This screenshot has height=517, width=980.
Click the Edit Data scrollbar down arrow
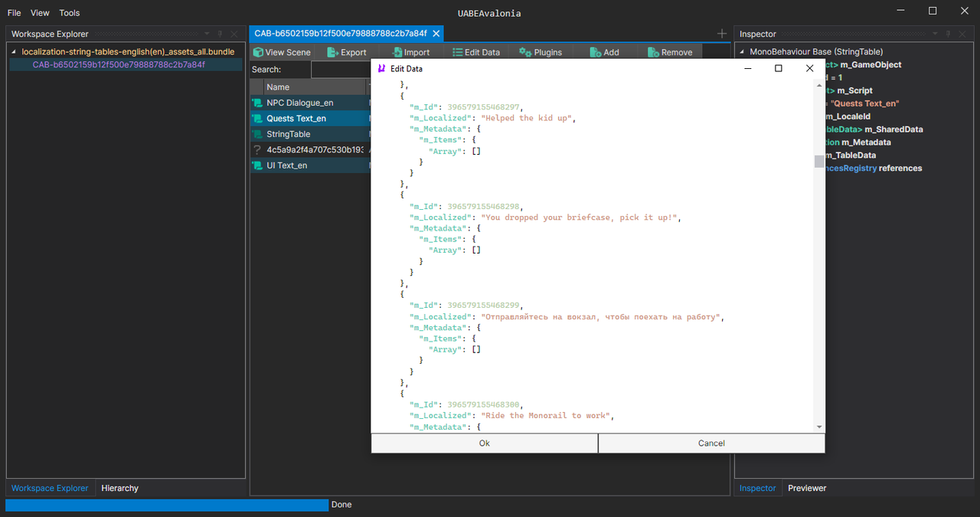pos(819,427)
